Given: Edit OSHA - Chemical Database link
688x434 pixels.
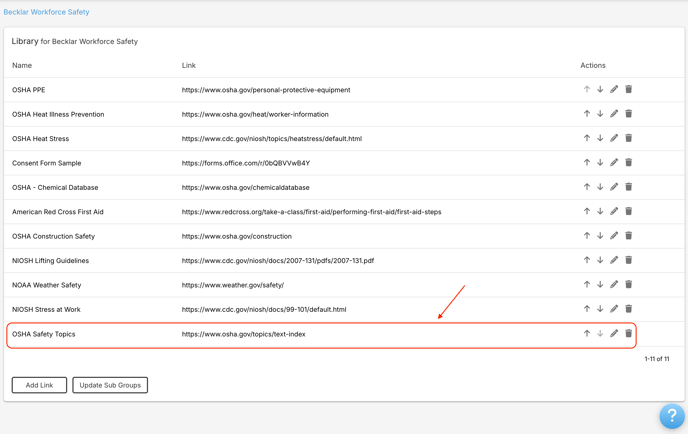Looking at the screenshot, I should tap(614, 187).
